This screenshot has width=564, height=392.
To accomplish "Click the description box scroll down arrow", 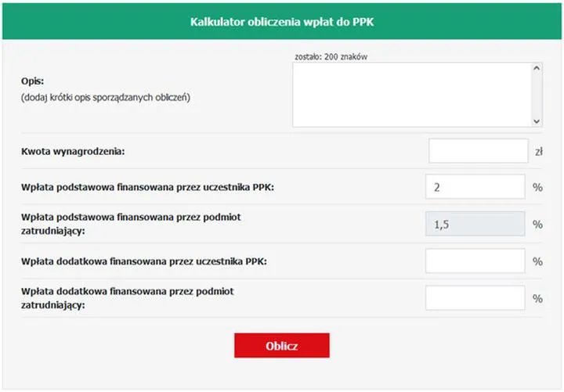I will pos(537,120).
